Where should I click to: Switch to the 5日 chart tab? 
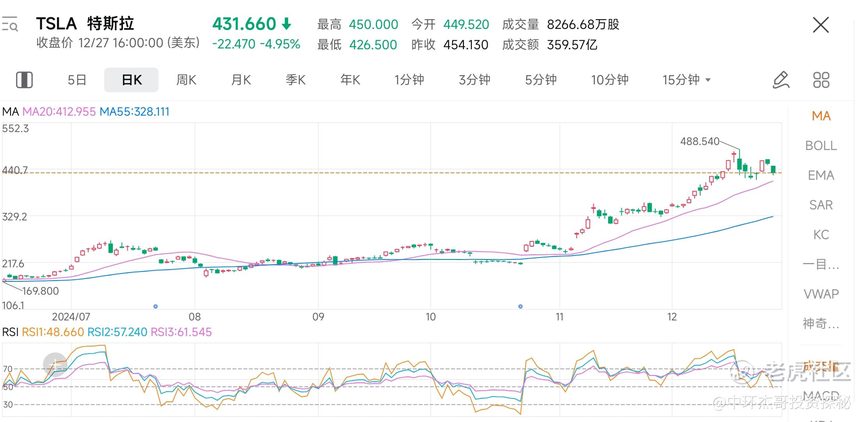77,80
